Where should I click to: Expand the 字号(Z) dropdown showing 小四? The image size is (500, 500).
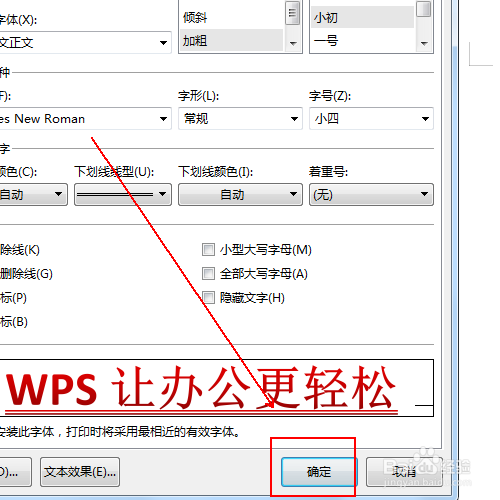click(x=371, y=119)
